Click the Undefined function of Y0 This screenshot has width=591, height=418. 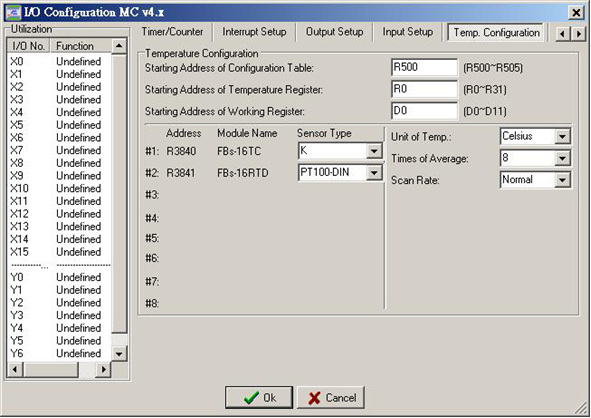click(x=78, y=277)
